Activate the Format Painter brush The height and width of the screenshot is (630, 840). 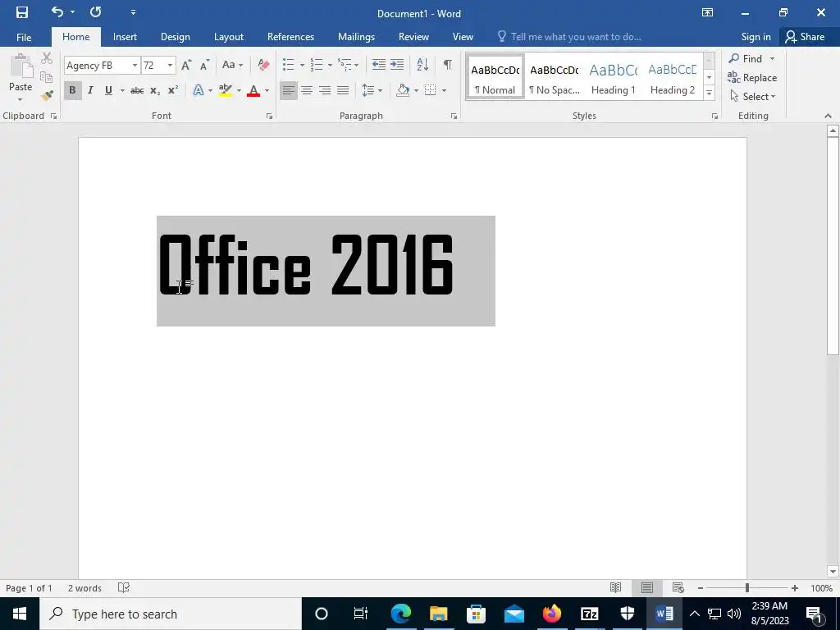(x=47, y=96)
